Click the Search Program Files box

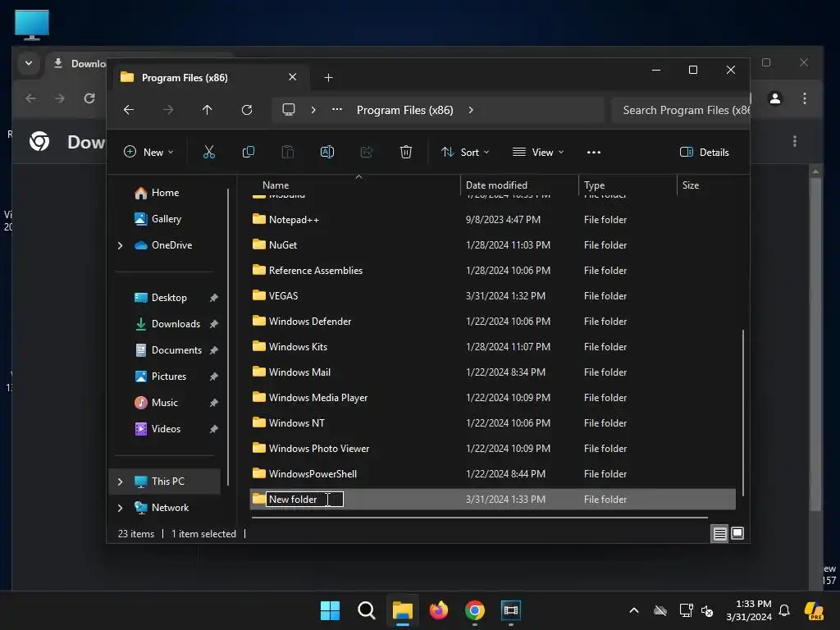pos(680,110)
